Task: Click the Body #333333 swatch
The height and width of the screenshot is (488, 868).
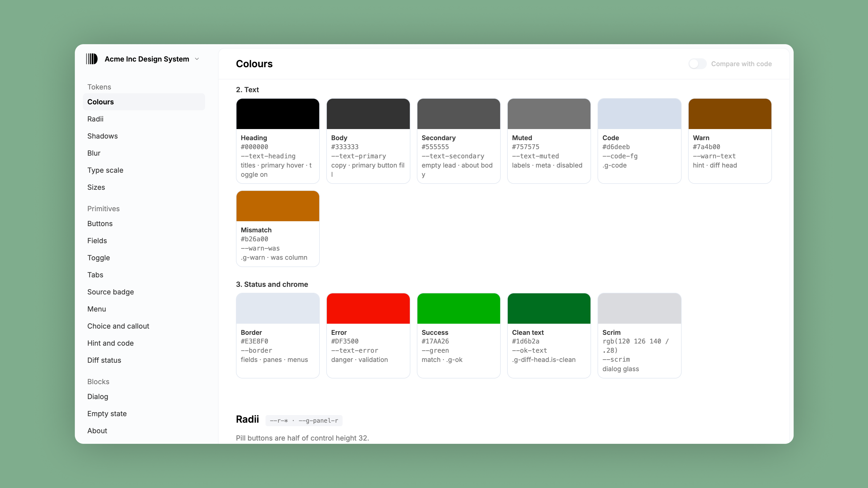Action: pos(368,114)
